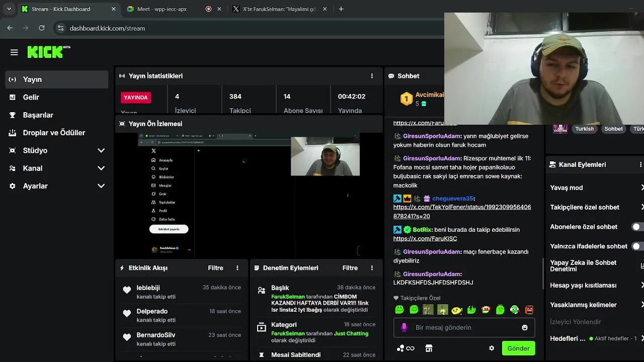644x362 pixels.
Task: Go to Gelir page in sidebar
Action: tap(57, 97)
